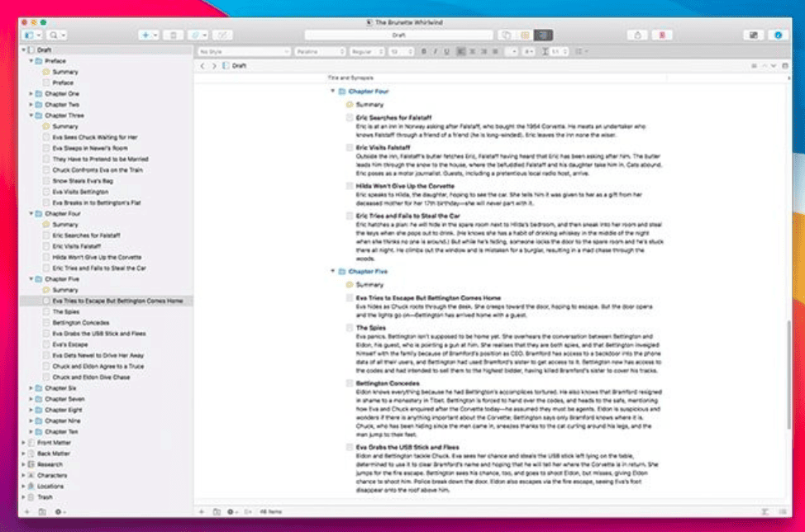
Task: Click the Title and Synopsis column header
Action: click(350, 78)
